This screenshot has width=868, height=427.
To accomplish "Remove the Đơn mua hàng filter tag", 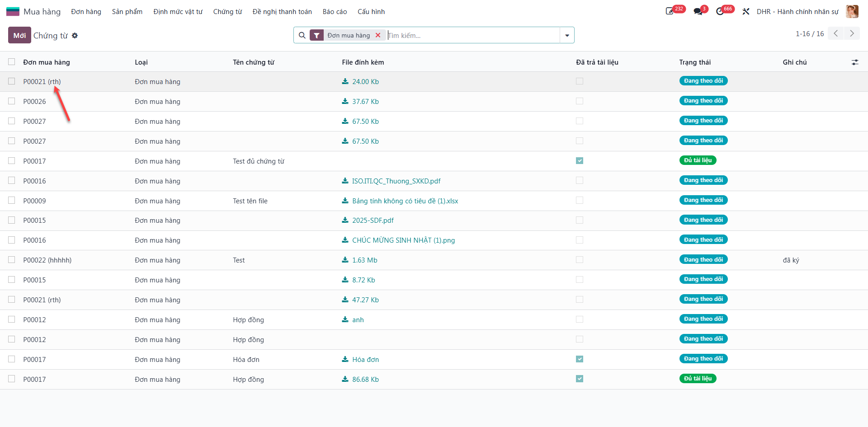I will click(x=378, y=35).
